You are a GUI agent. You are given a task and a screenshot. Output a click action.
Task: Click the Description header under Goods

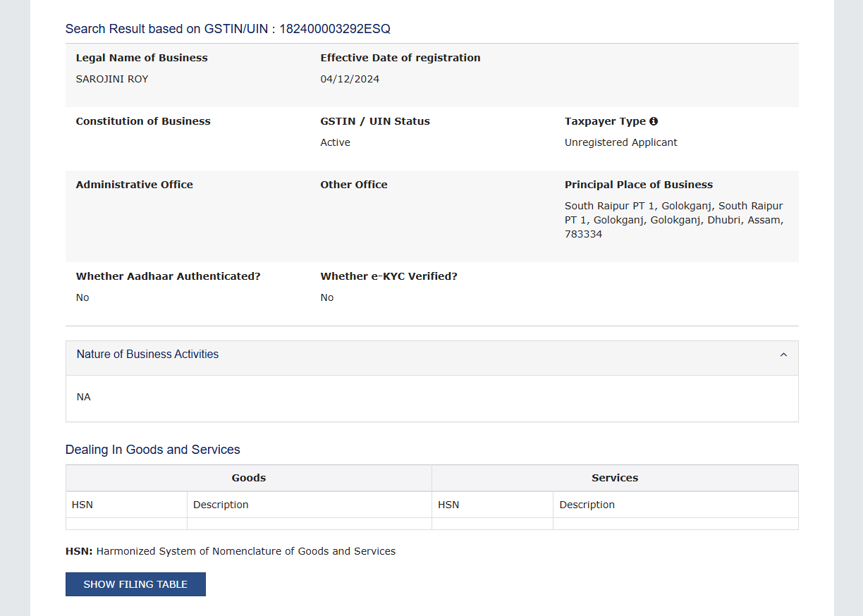click(x=221, y=505)
